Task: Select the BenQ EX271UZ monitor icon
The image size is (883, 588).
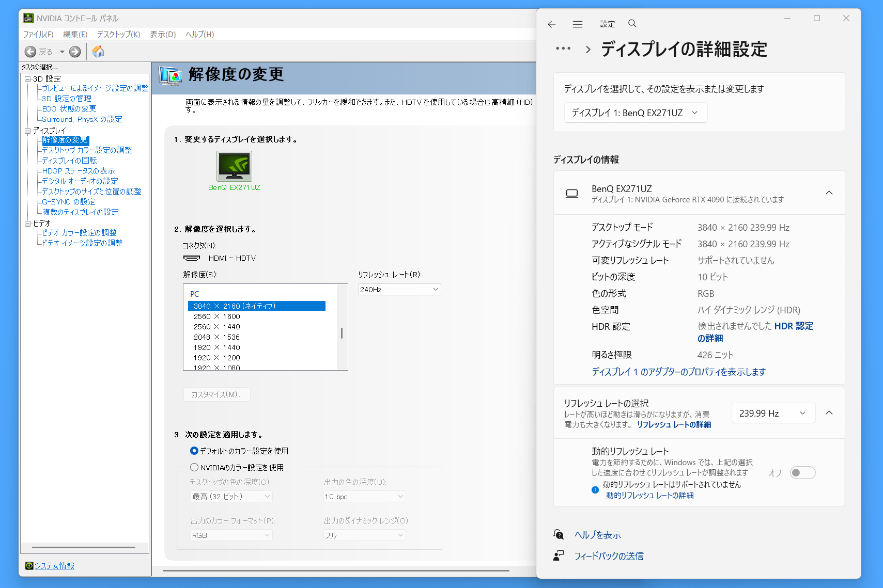Action: pyautogui.click(x=234, y=166)
